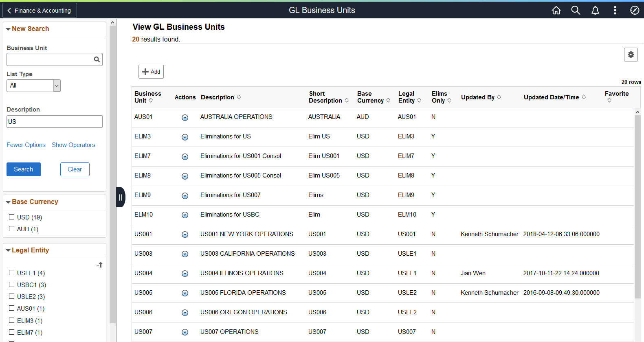Collapse the New Search section
The width and height of the screenshot is (644, 342).
pyautogui.click(x=8, y=29)
